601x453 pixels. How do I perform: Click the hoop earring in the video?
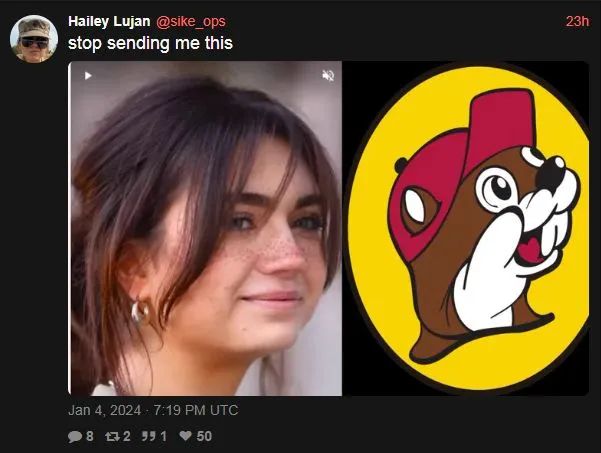(x=140, y=311)
